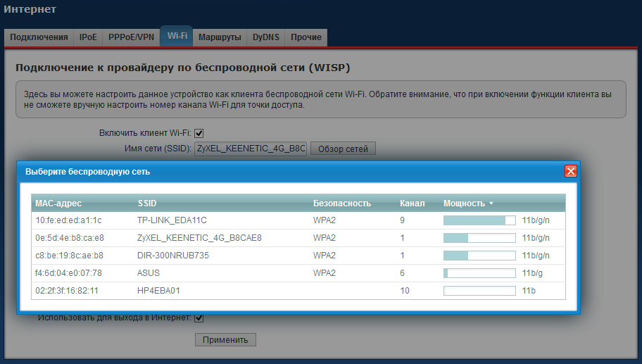This screenshot has width=642, height=364.
Task: Select the Wi-Fi tab
Action: pos(177,37)
